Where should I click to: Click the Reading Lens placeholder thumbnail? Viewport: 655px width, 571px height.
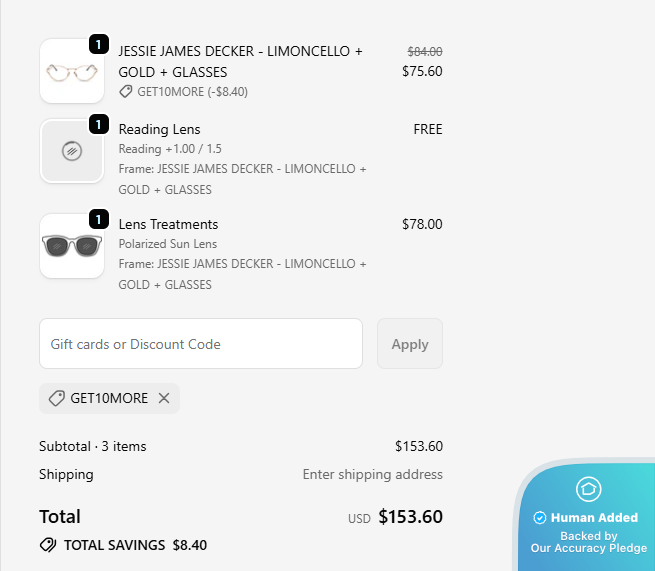point(71,152)
